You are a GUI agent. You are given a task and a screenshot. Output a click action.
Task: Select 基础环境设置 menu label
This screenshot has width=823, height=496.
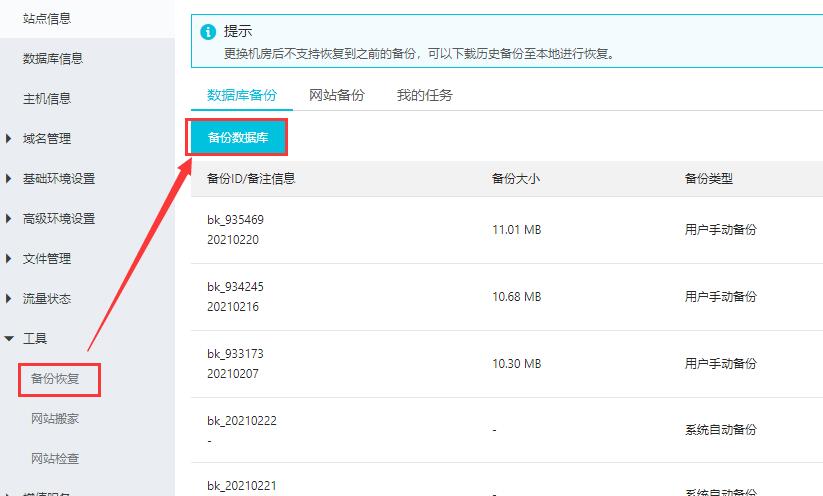pyautogui.click(x=59, y=178)
